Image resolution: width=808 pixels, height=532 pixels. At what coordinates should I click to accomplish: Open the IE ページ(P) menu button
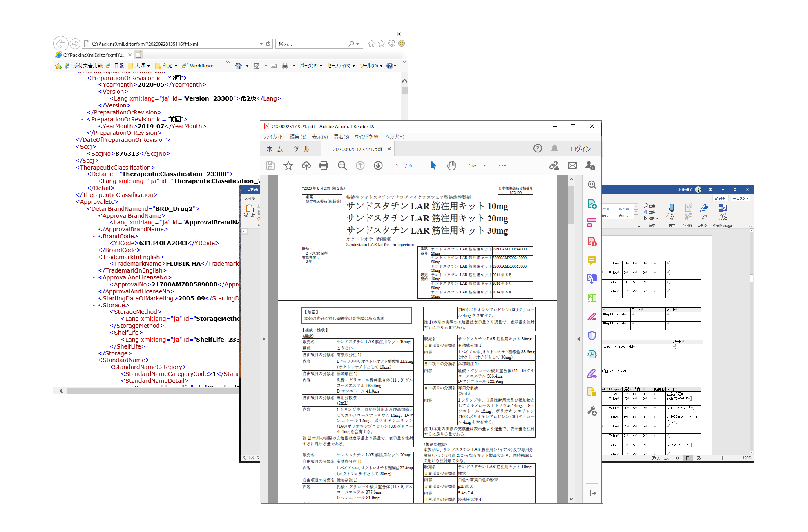click(x=311, y=66)
